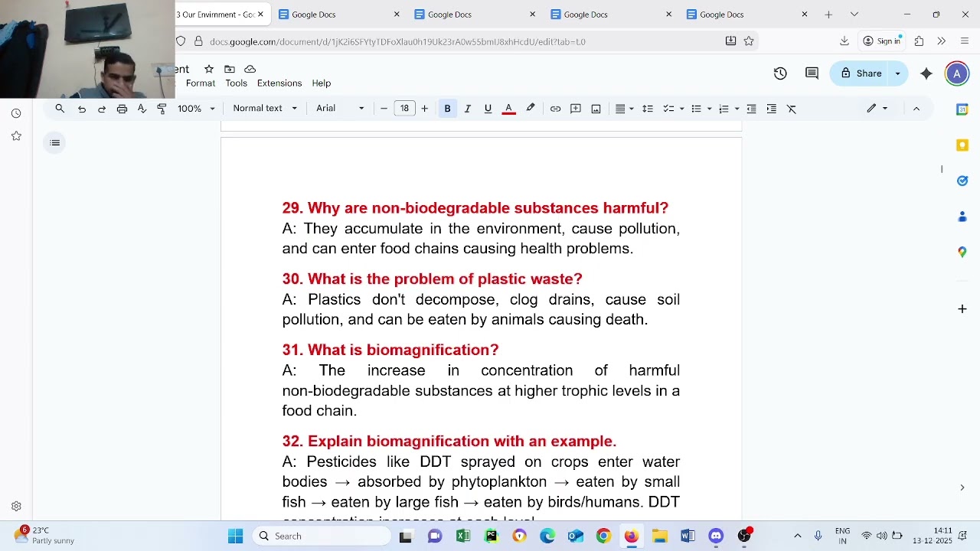
Task: Open a new browser tab
Action: (x=828, y=15)
